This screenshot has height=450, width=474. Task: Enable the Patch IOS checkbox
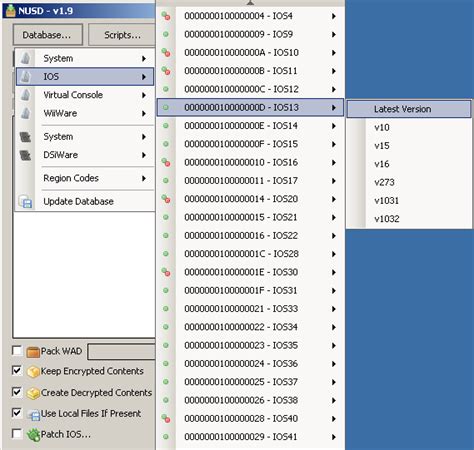(x=17, y=434)
